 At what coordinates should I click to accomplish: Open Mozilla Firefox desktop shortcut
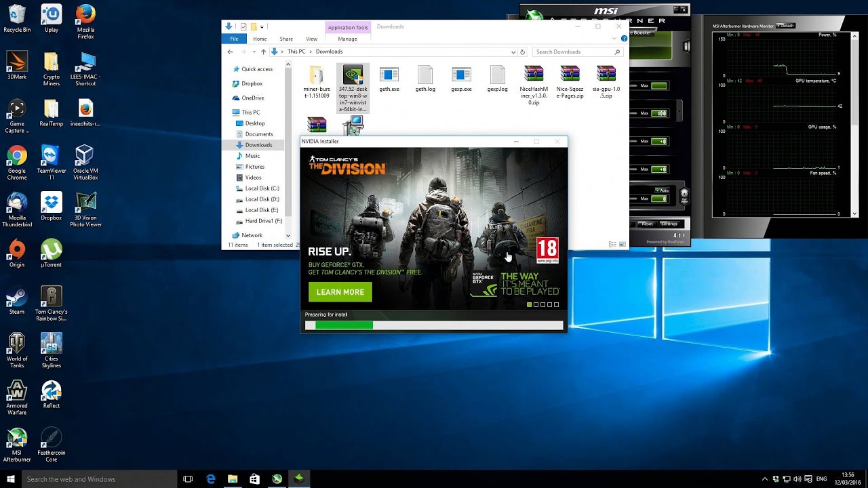point(85,21)
